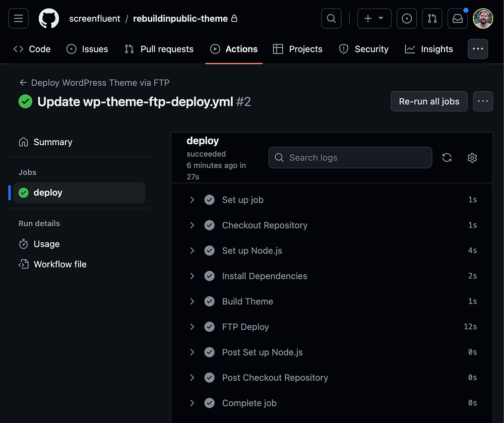Screen dimensions: 504x423
Task: Open the pull requests icon in header
Action: tap(432, 19)
